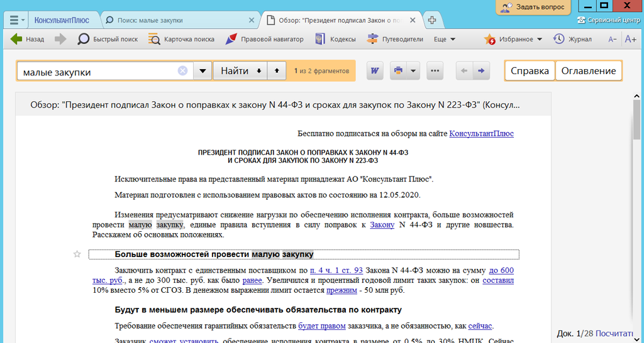Select heading Больше возможностей провести малую закупку

point(214,254)
